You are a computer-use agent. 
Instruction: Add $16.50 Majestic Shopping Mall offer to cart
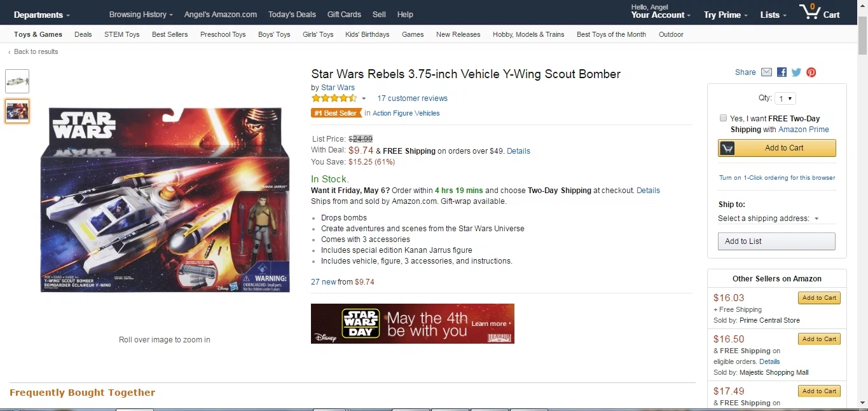pyautogui.click(x=819, y=339)
